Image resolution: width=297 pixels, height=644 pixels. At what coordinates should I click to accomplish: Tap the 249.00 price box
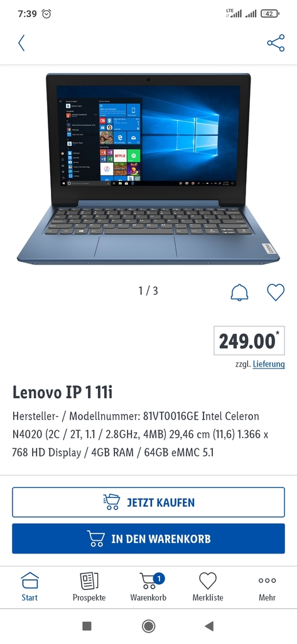tap(249, 340)
